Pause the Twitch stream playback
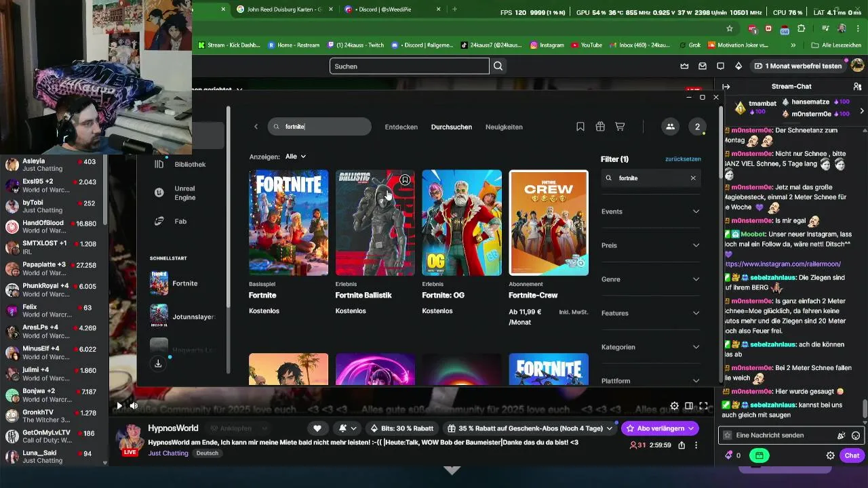This screenshot has width=868, height=488. click(x=119, y=406)
